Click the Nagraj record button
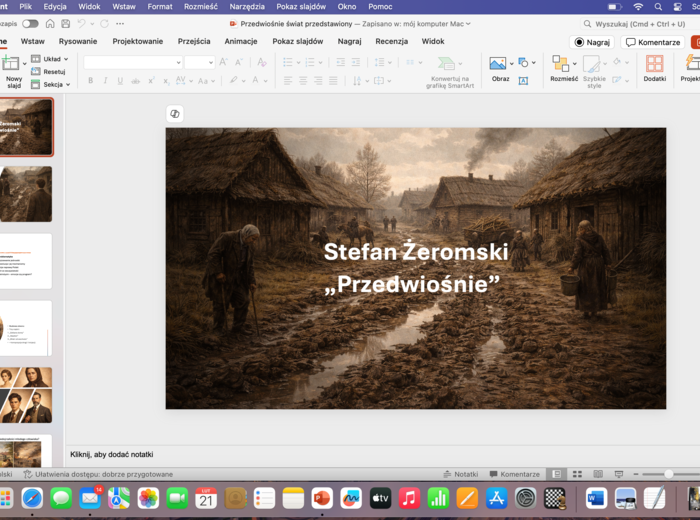 coord(592,42)
